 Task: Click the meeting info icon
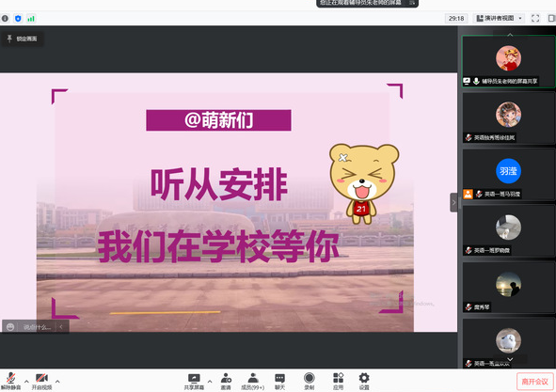(x=5, y=18)
